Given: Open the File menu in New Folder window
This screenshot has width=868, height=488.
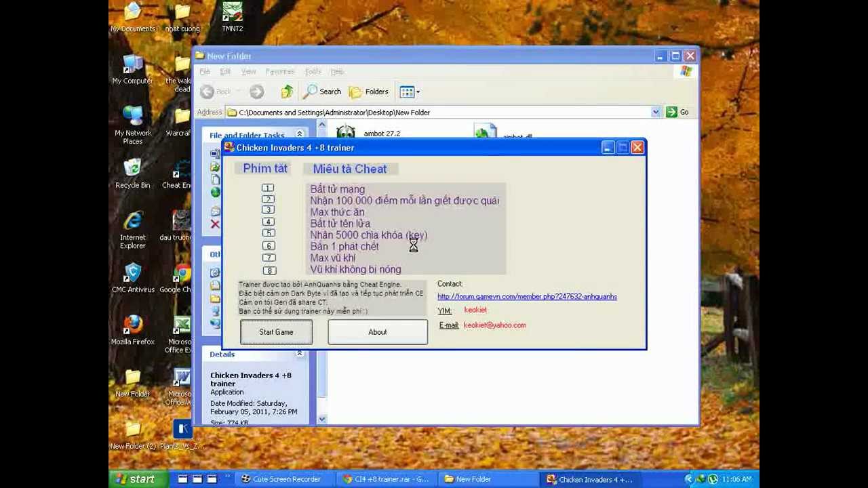Looking at the screenshot, I should pos(205,71).
